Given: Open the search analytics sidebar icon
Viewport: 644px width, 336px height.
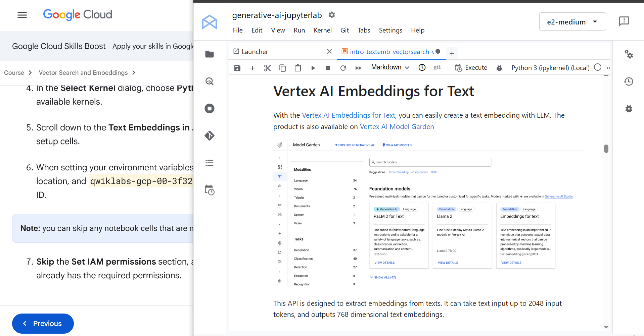Looking at the screenshot, I should tap(210, 81).
